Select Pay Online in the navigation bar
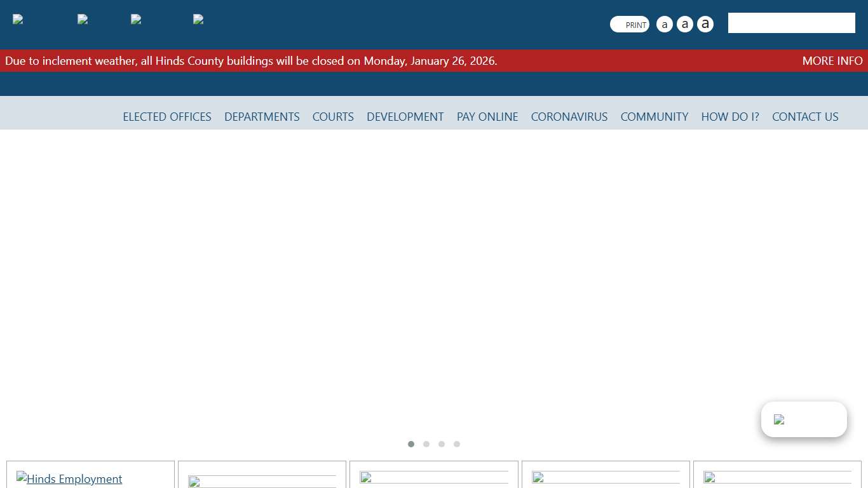Image resolution: width=868 pixels, height=488 pixels. click(x=487, y=117)
